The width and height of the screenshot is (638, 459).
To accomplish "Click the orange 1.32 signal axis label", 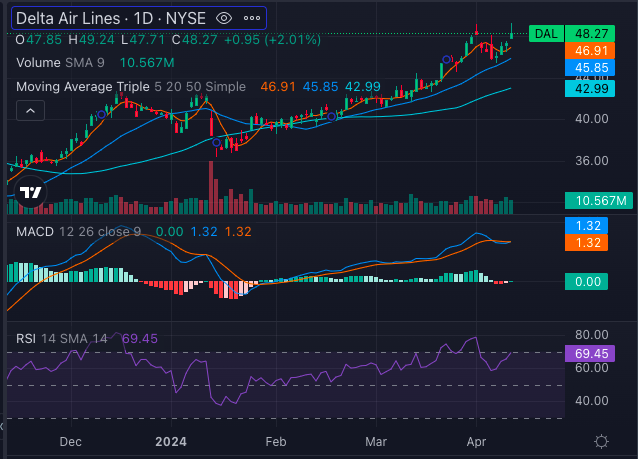I will coord(586,243).
